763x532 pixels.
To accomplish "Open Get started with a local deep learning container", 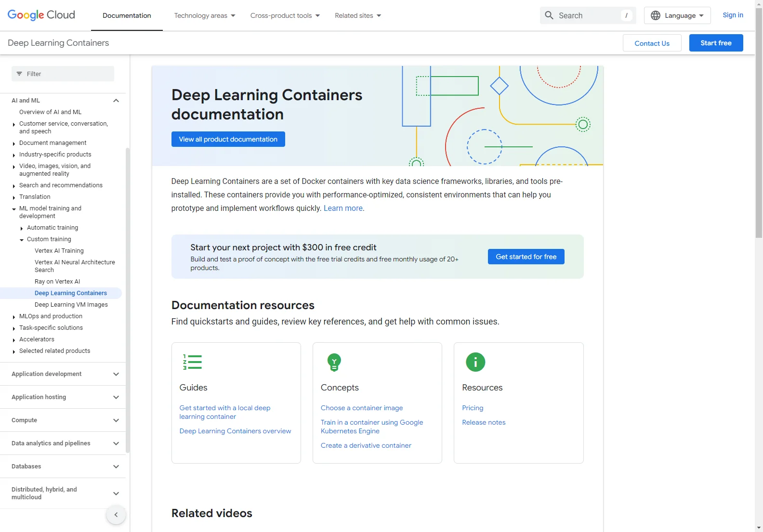I will [x=225, y=412].
